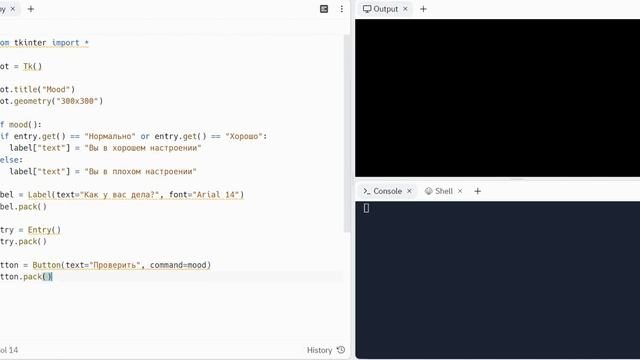Close the Console tab
This screenshot has height=360, width=640.
409,191
